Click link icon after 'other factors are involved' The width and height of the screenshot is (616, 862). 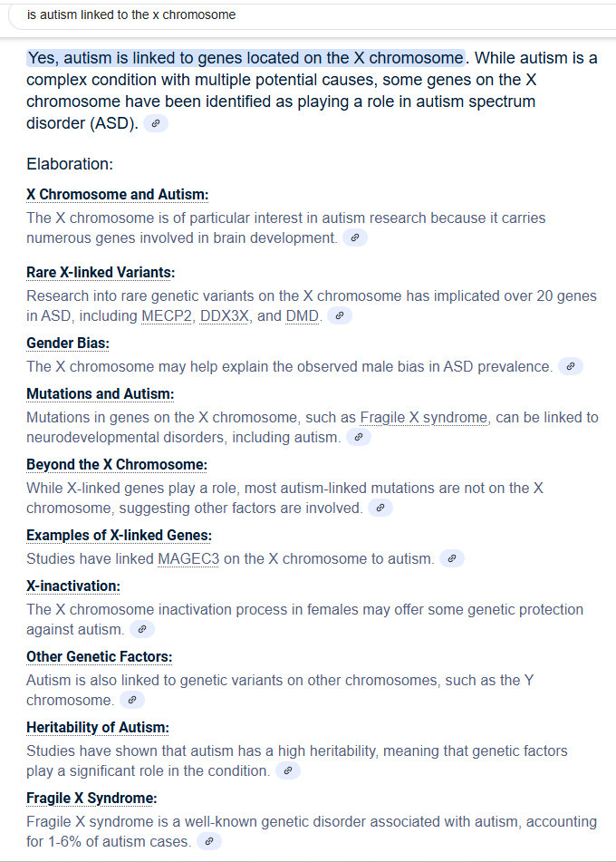380,508
